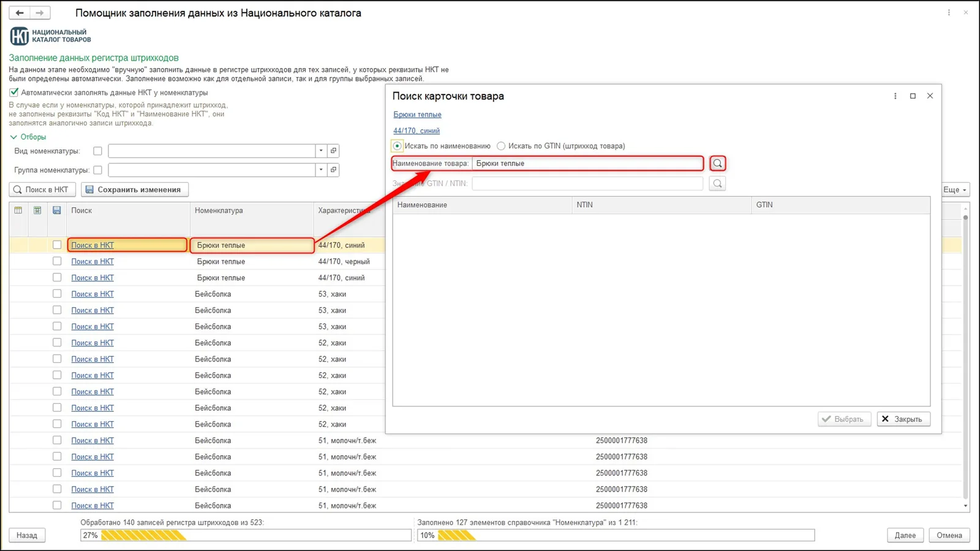Click the back navigation arrow icon

pyautogui.click(x=20, y=13)
